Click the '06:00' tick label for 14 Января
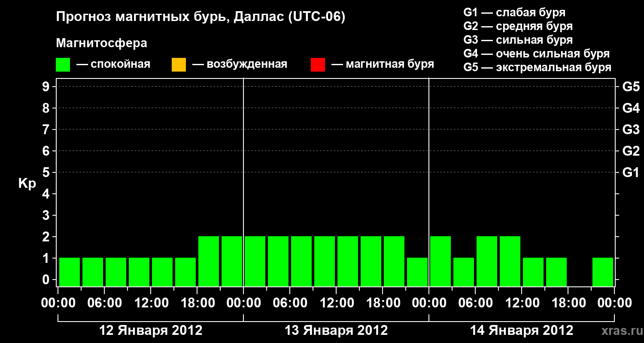This screenshot has height=343, width=644. [475, 303]
